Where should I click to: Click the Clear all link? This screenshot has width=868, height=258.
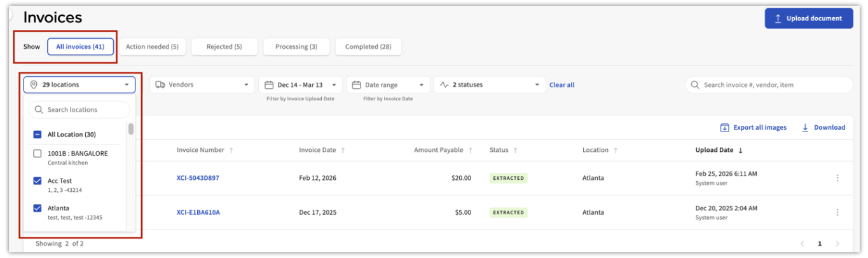[x=561, y=85]
